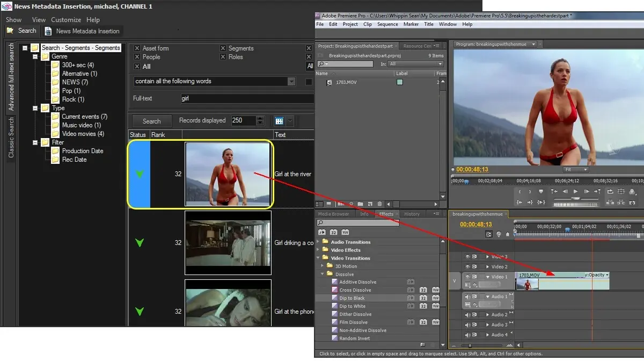Click the Snap icon in the timeline
The width and height of the screenshot is (644, 361).
pyautogui.click(x=489, y=234)
